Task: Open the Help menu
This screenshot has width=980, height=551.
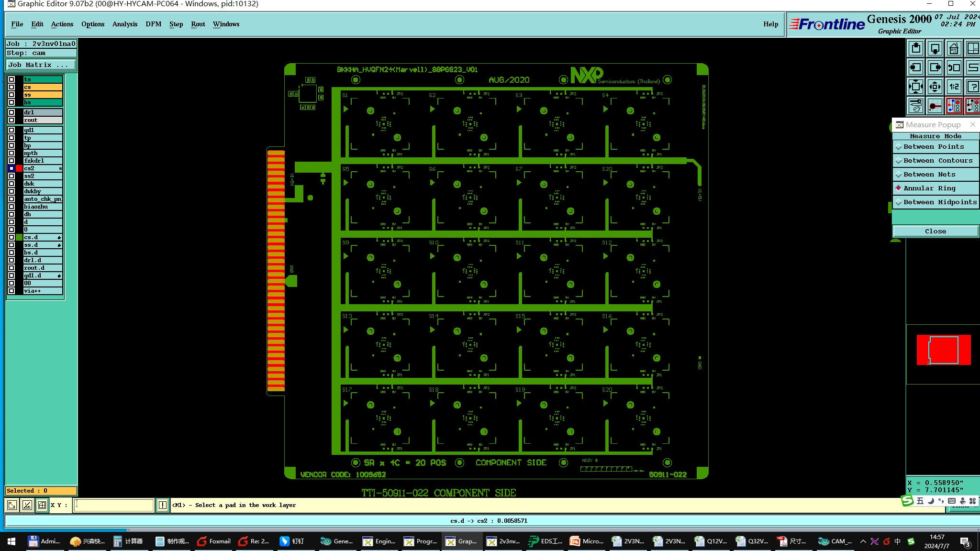Action: (770, 24)
